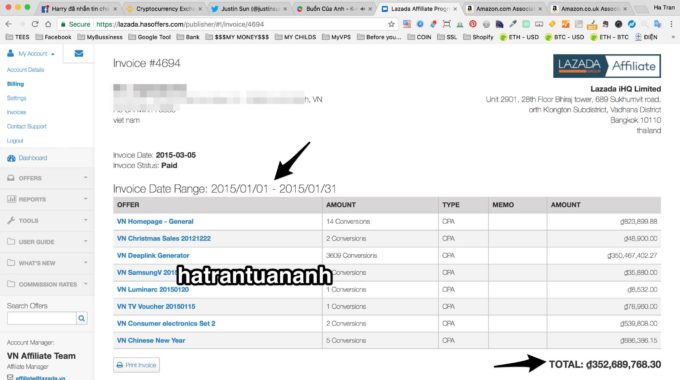Click the browser back arrow
The image size is (680, 380).
coord(9,24)
